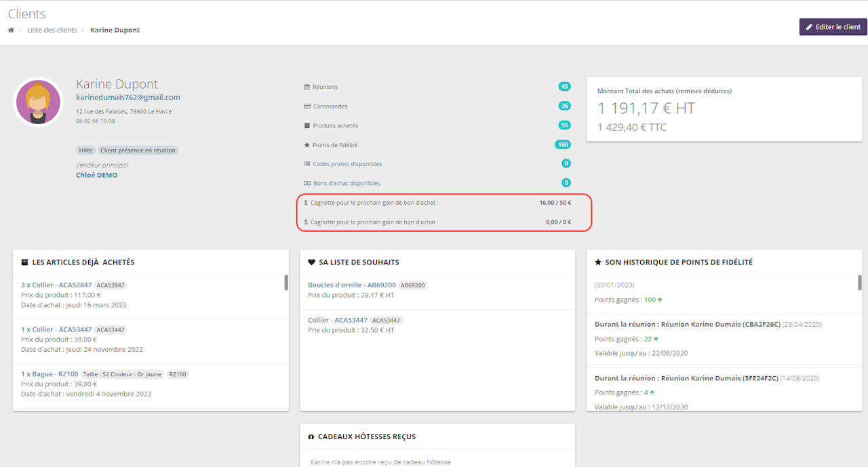Click the Commandes card icon
868x467 pixels.
click(x=307, y=106)
